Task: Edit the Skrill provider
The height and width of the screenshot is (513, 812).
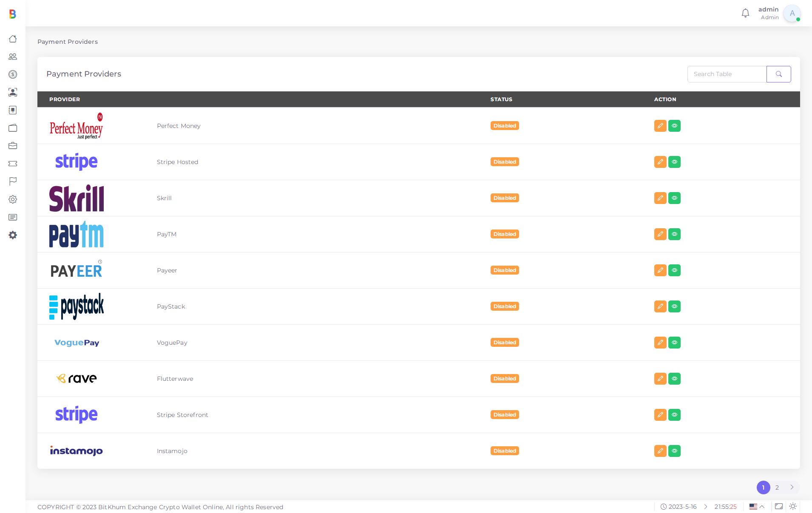Action: [x=660, y=198]
